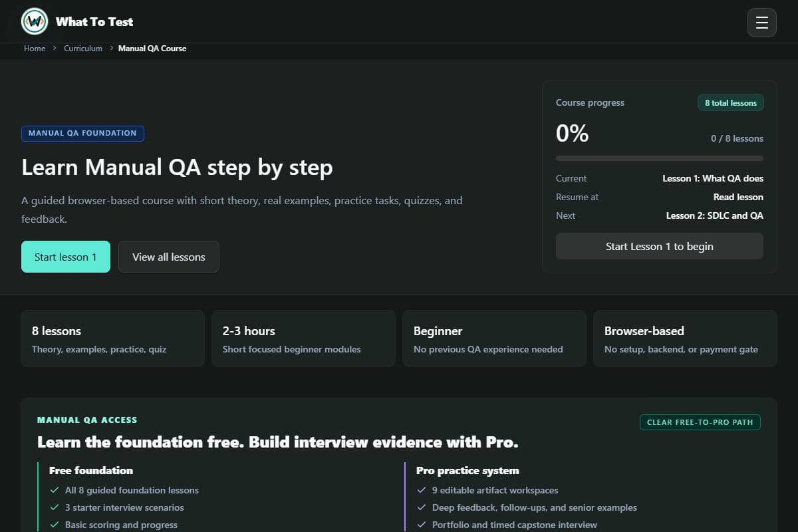Click the 'Resume at' row label
Viewport: 798px width, 532px height.
tap(577, 197)
